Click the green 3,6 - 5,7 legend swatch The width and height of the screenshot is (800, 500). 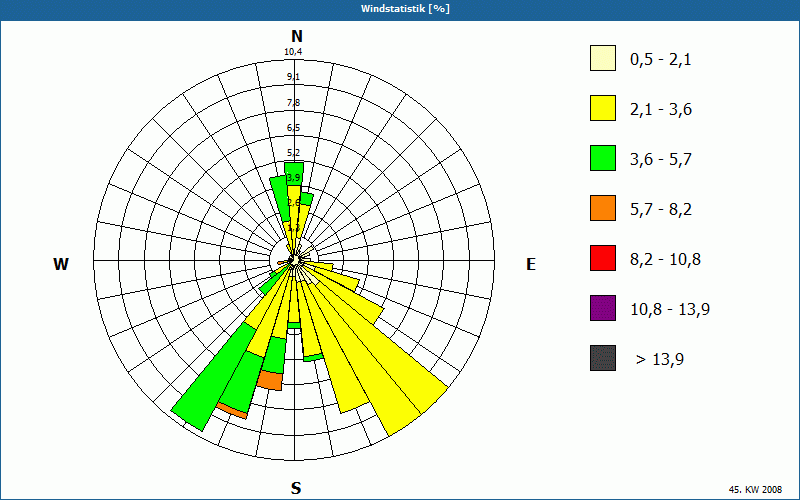(x=603, y=158)
